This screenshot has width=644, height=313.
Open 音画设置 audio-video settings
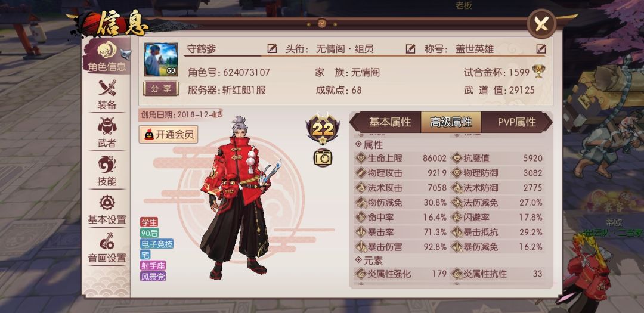click(x=107, y=247)
